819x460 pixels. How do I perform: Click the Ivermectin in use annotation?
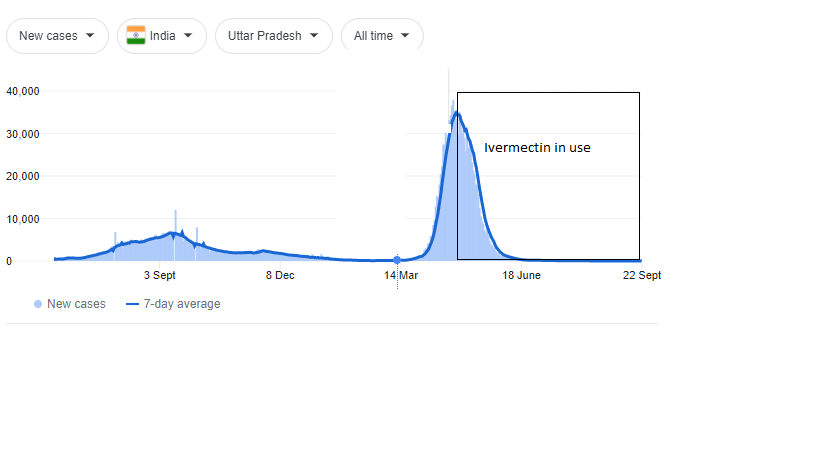pos(537,148)
